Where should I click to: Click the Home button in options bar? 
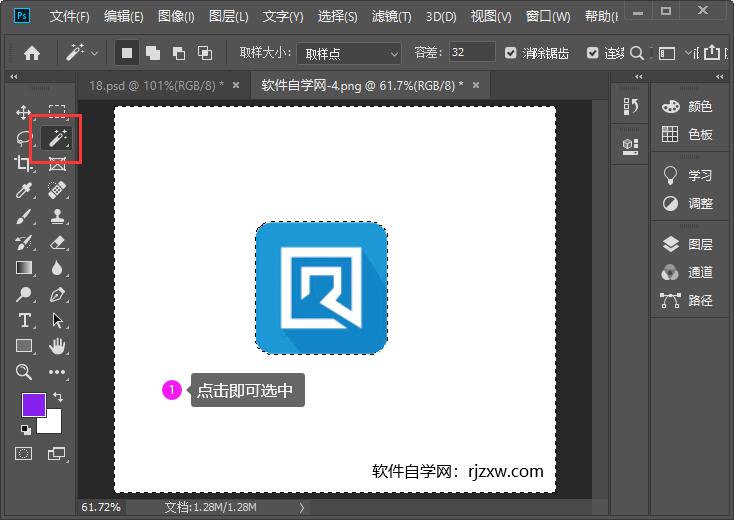click(32, 53)
